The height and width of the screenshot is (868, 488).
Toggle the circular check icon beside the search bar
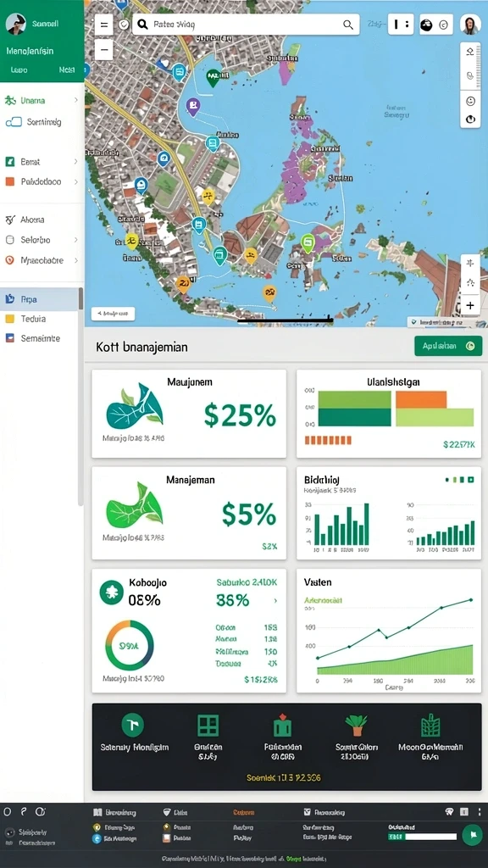pyautogui.click(x=124, y=25)
